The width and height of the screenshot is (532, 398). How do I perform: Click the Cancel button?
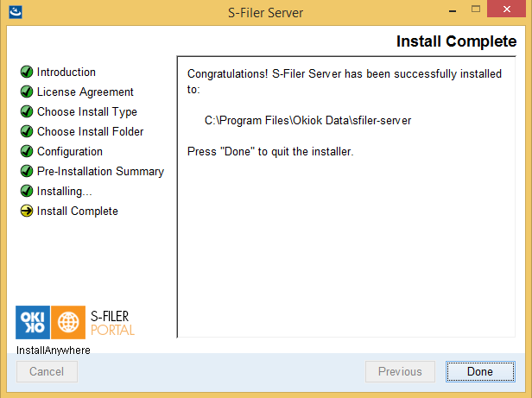(x=47, y=371)
